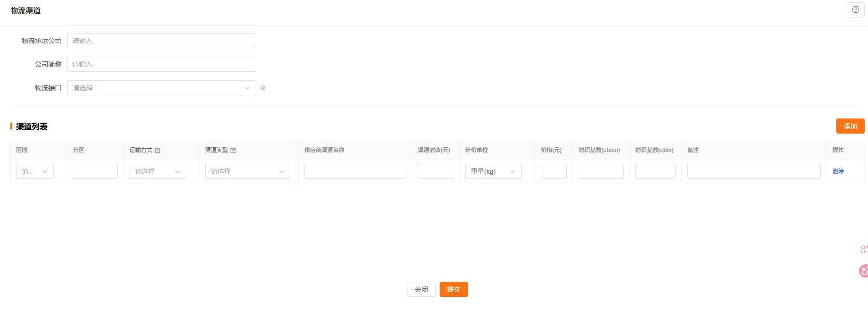The height and width of the screenshot is (312, 868).
Task: Click the 备注 input in the row
Action: 754,171
